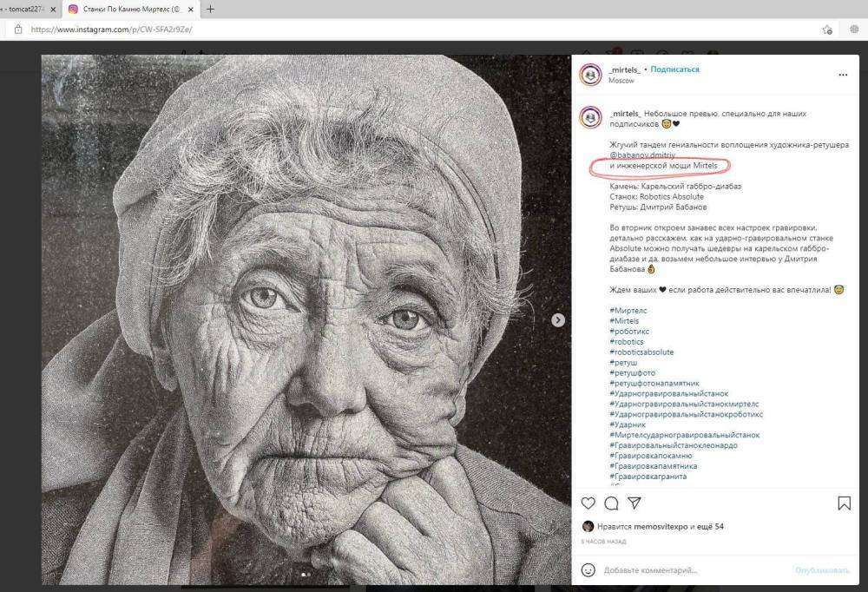Screen dimensions: 868x592
Task: Open memosvitexpo profile from likes
Action: point(658,527)
